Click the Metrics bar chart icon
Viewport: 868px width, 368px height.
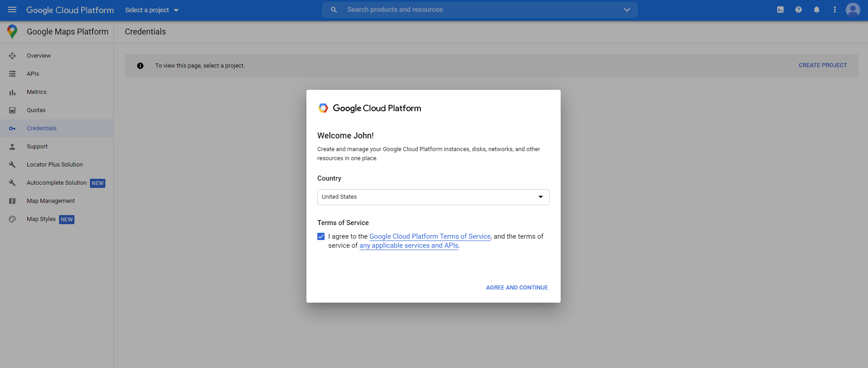pos(12,92)
